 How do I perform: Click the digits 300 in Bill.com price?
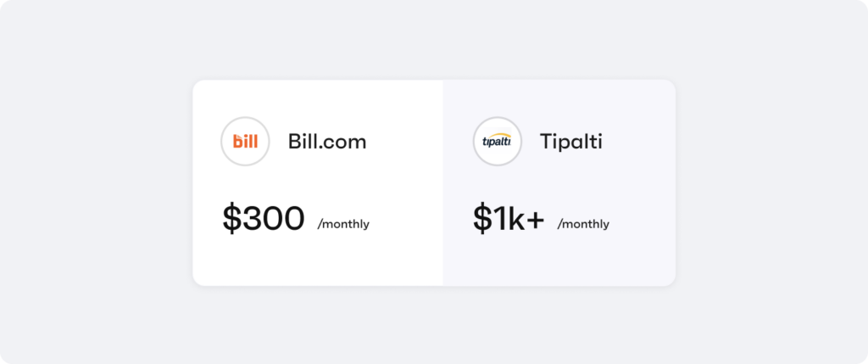(274, 218)
